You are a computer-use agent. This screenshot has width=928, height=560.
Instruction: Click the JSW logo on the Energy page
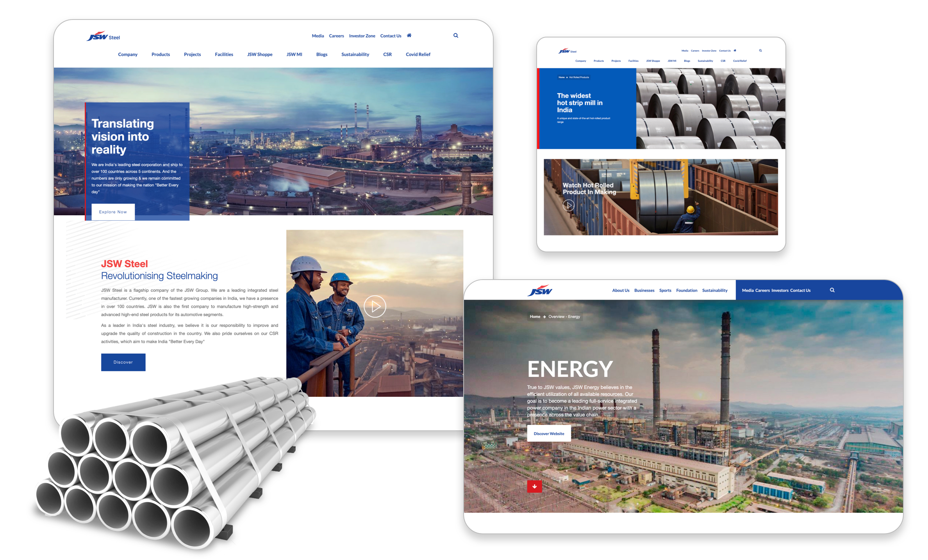coord(540,290)
